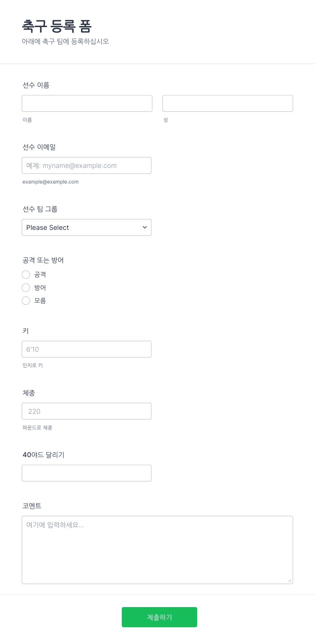The width and height of the screenshot is (315, 644).
Task: Select the 모름 radio button
Action: click(26, 300)
